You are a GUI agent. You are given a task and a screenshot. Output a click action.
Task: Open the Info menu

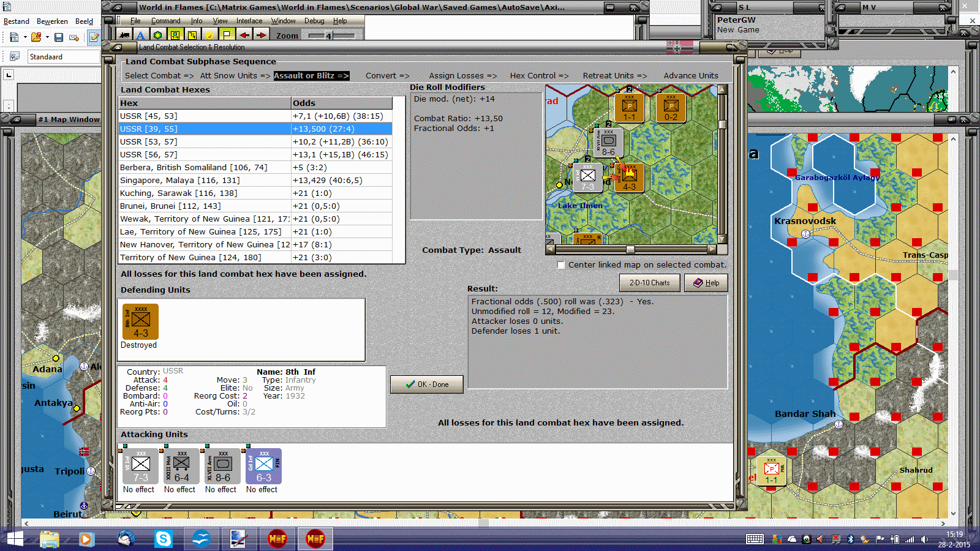click(x=196, y=21)
